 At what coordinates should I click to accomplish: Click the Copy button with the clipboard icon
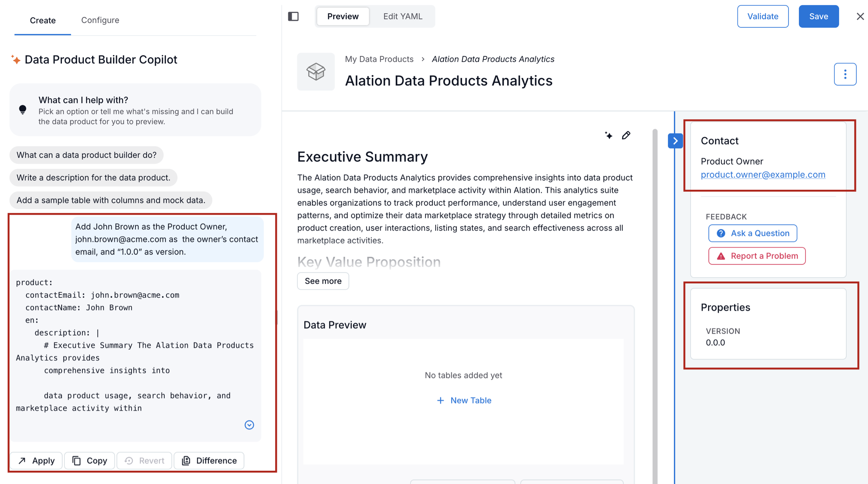click(x=90, y=461)
